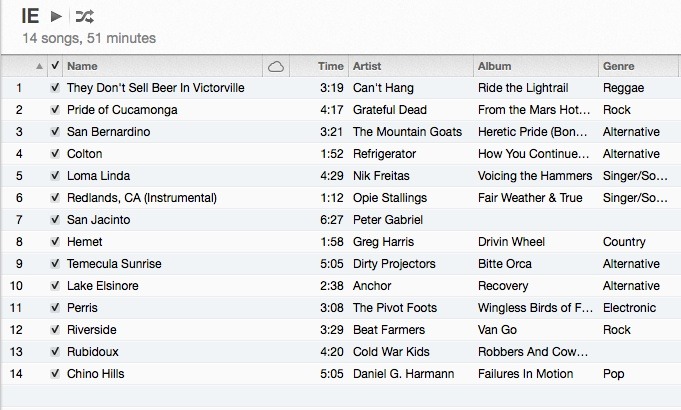Disable the Loma Linda song checkbox

click(x=55, y=176)
